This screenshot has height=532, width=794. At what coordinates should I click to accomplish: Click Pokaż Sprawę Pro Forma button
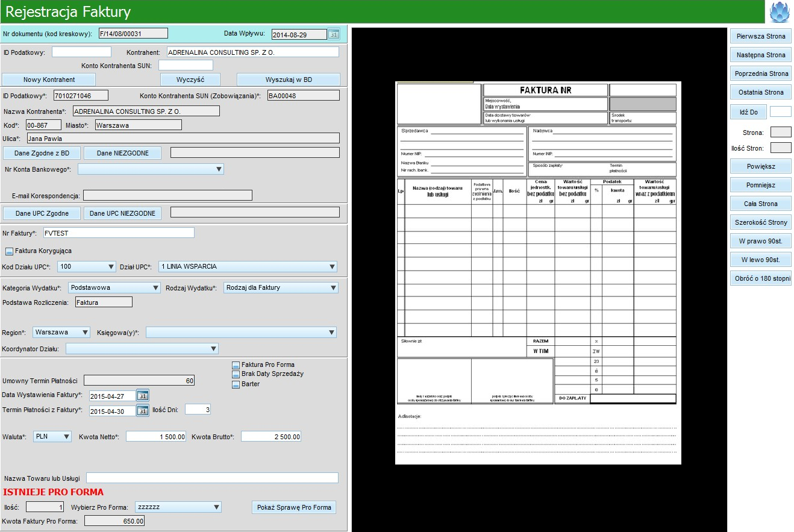coord(294,507)
